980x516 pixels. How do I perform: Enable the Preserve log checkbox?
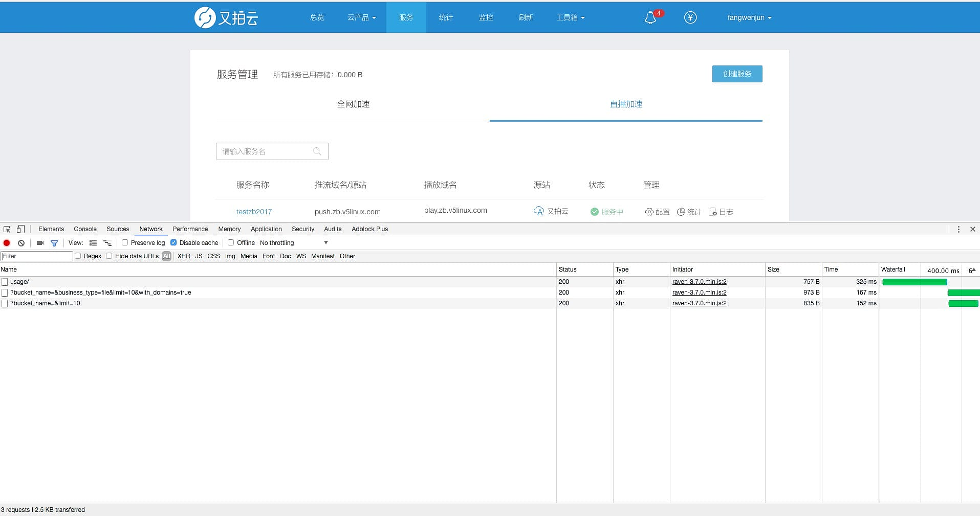click(x=125, y=242)
